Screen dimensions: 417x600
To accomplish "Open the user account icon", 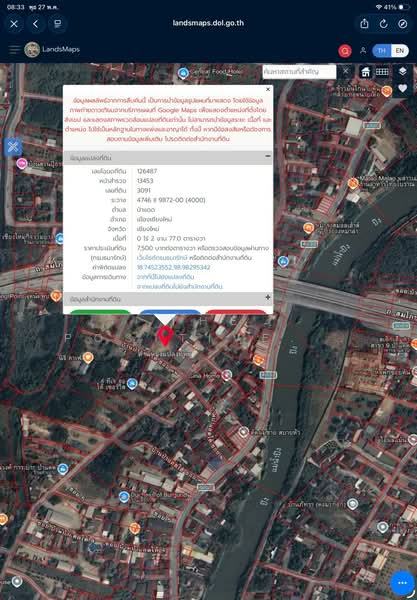I will 363,51.
